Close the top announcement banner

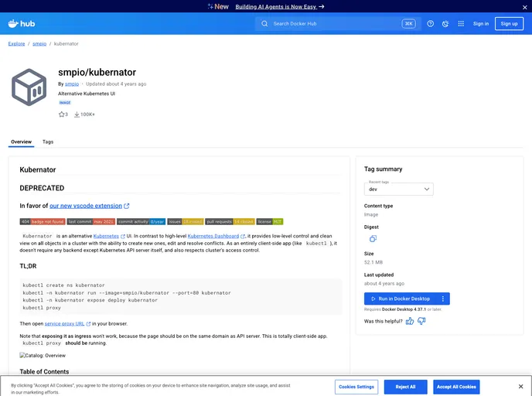(524, 7)
